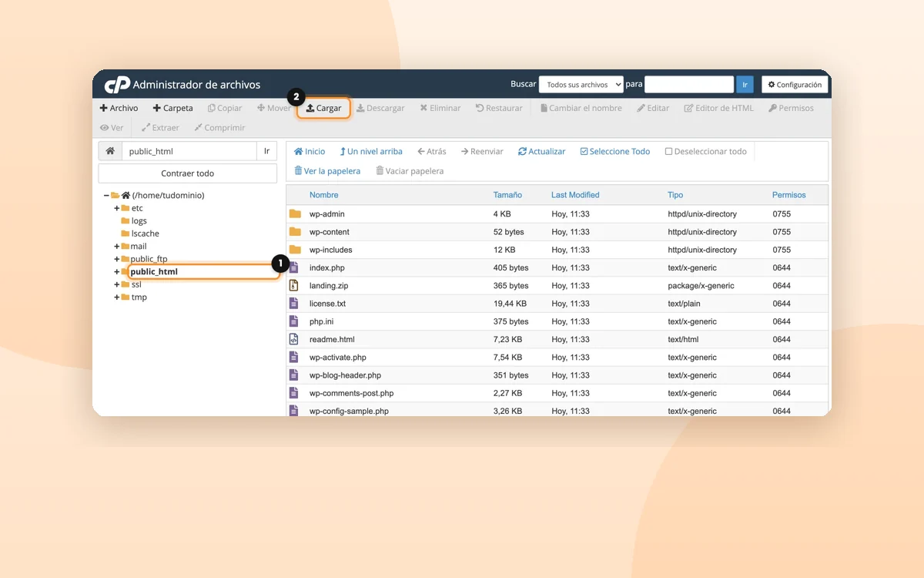Click the index.php file icon
Screen dimensions: 924x578
(293, 267)
